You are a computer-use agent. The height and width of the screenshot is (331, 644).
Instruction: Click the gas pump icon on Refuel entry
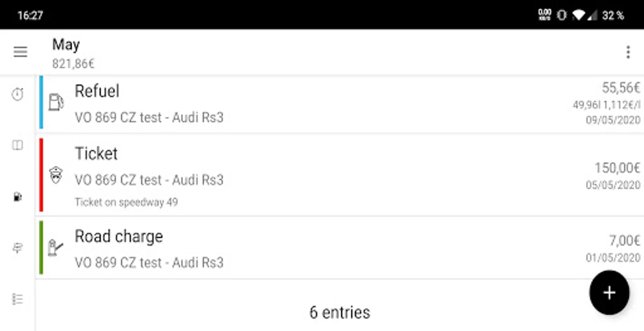click(56, 102)
